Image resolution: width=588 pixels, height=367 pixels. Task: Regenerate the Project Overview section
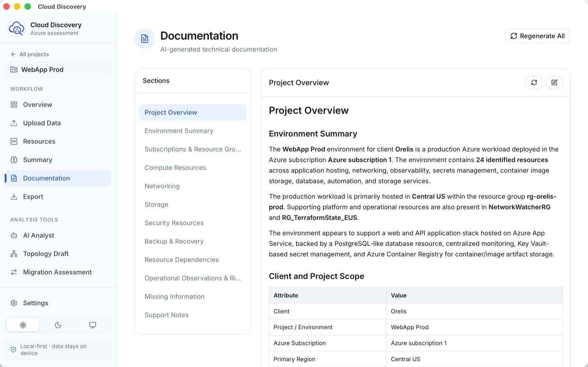click(534, 82)
